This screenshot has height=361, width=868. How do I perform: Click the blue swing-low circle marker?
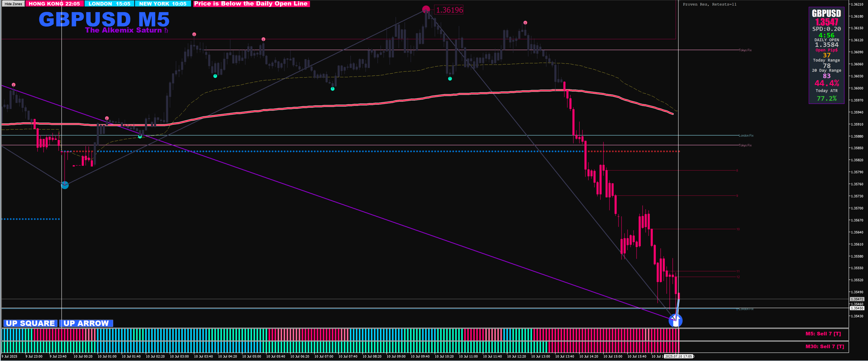(x=65, y=185)
